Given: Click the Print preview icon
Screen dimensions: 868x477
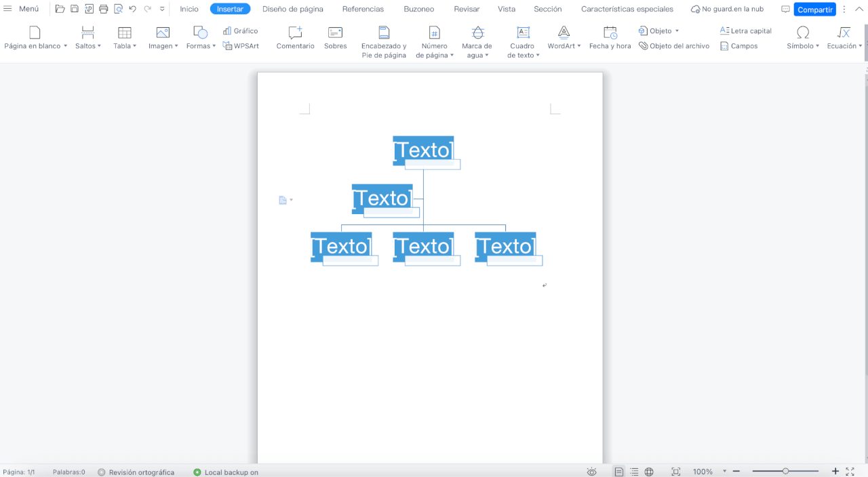Looking at the screenshot, I should click(118, 9).
